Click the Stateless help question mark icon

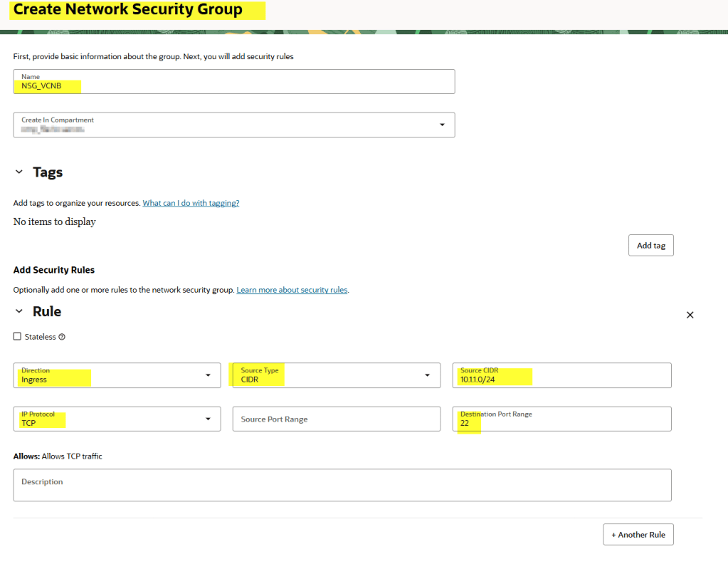[62, 337]
